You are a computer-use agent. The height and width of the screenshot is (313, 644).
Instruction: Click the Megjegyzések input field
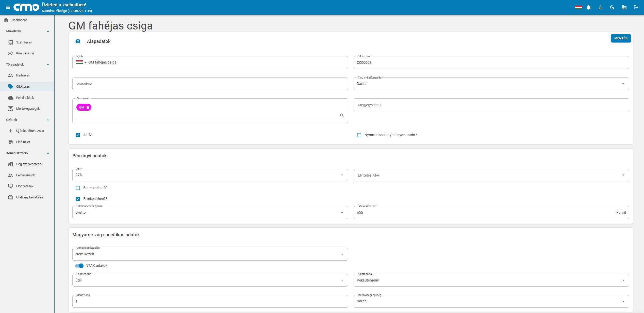(x=491, y=105)
